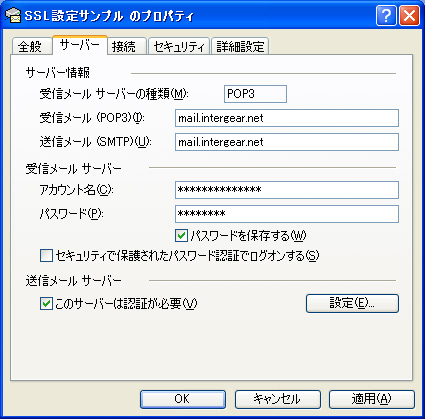The image size is (425, 419).
Task: Toggle the パスワードを保存する checkbox
Action: pos(181,236)
